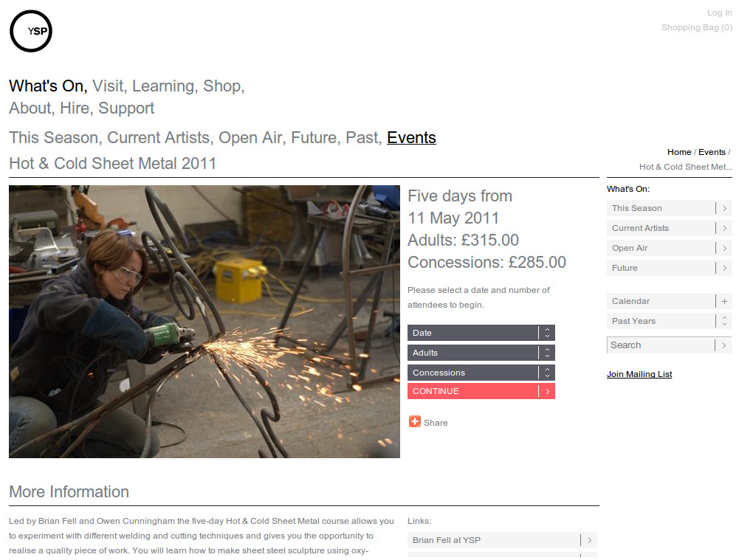The height and width of the screenshot is (560, 739).
Task: Click the Join Mailing List link
Action: pyautogui.click(x=639, y=375)
